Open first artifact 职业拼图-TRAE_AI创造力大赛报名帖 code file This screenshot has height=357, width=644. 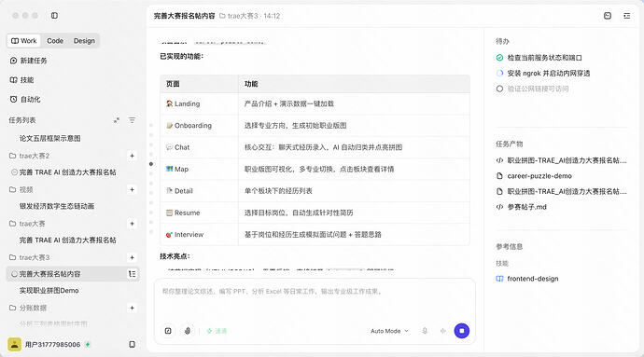pos(562,160)
